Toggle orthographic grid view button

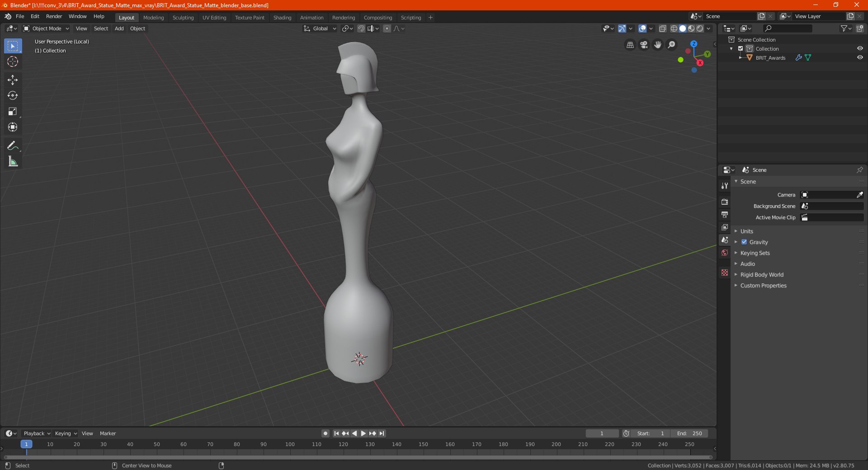pyautogui.click(x=630, y=45)
